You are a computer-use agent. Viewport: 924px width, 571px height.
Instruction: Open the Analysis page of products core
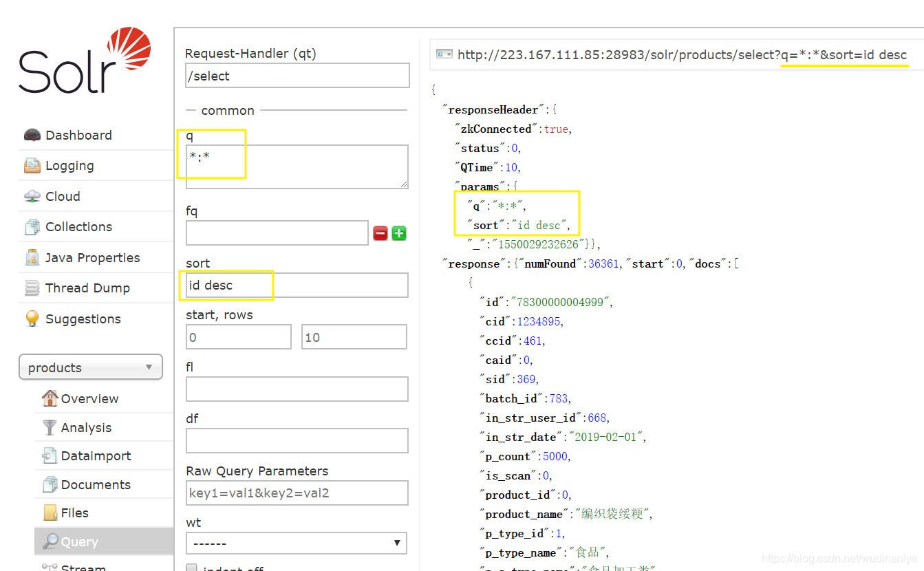click(86, 427)
